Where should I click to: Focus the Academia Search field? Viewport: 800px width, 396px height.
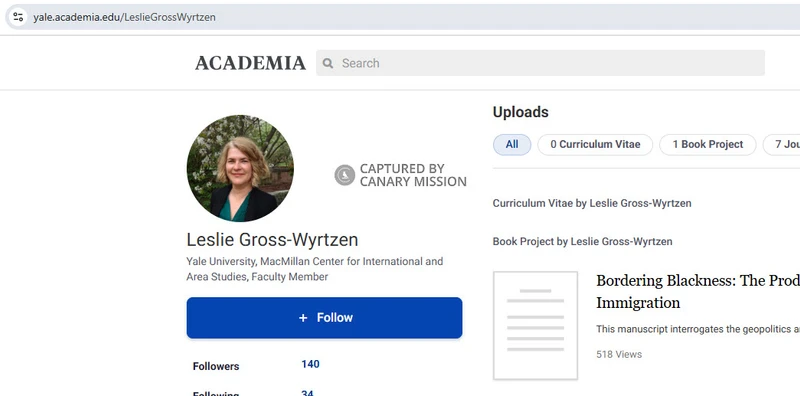coord(540,63)
